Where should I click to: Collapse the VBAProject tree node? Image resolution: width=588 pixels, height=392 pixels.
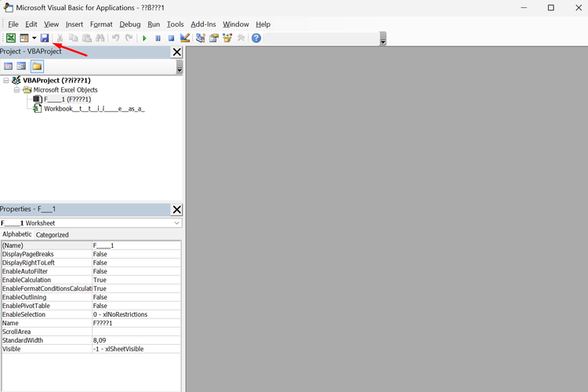pyautogui.click(x=6, y=80)
